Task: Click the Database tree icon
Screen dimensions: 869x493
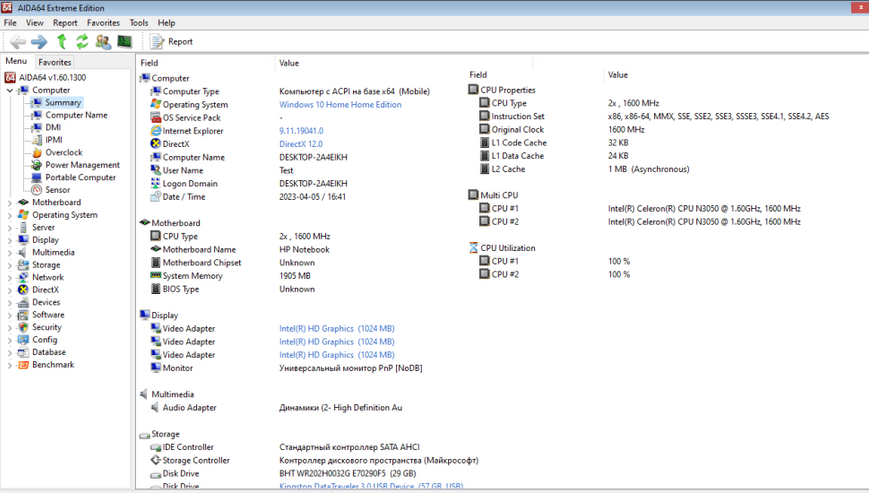Action: 23,352
